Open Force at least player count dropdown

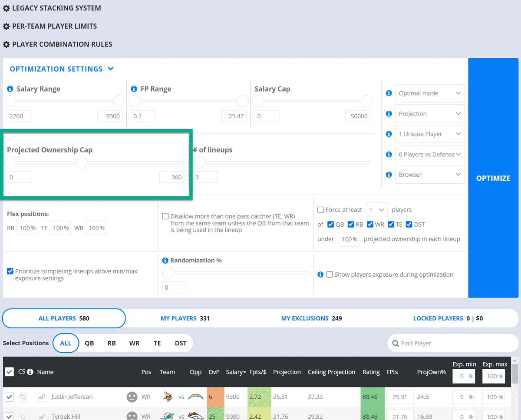(377, 210)
